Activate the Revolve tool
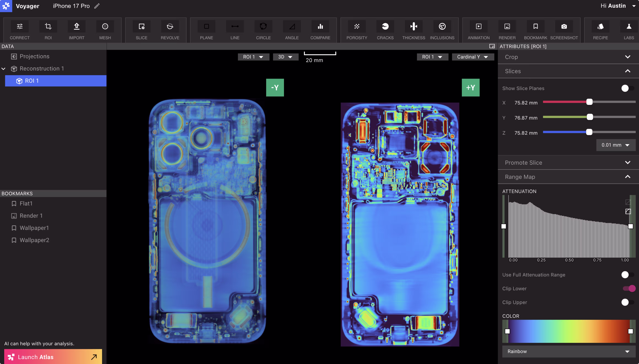 pos(170,26)
